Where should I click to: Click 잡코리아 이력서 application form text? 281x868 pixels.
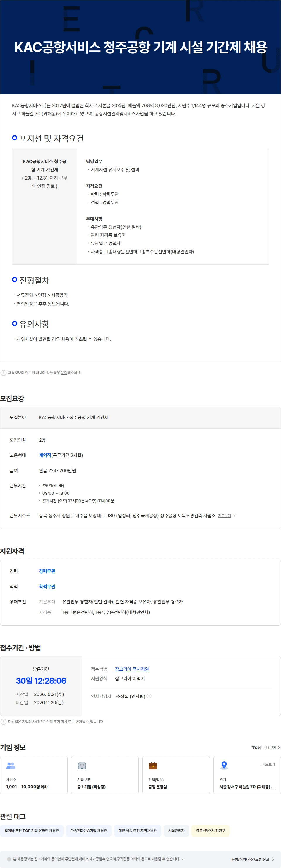click(x=130, y=678)
